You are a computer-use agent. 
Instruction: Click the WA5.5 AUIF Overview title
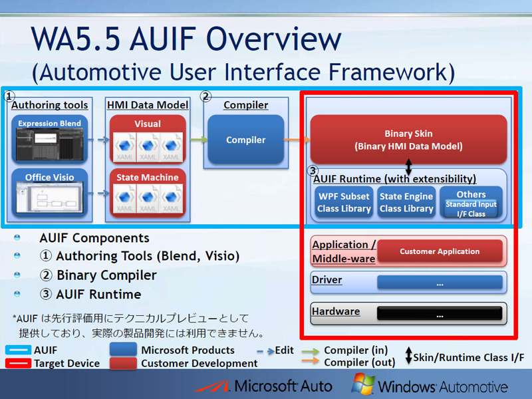186,38
